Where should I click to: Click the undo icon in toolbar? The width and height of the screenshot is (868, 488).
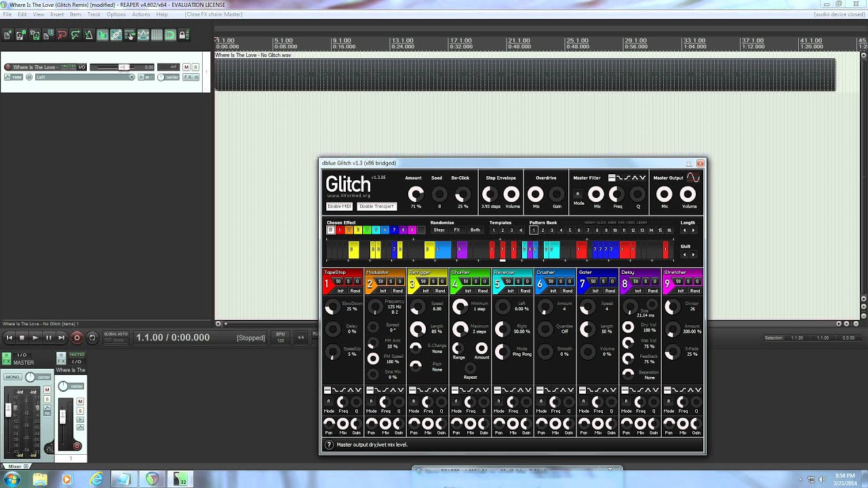pyautogui.click(x=62, y=35)
